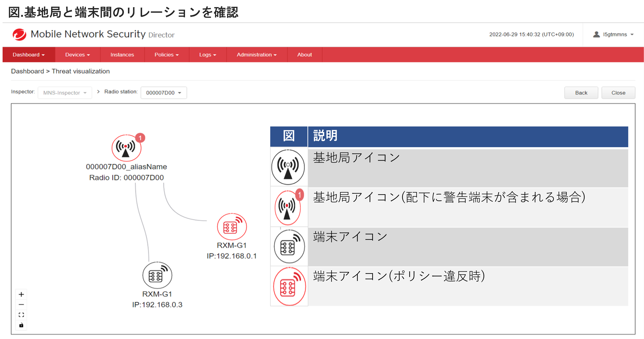
Task: Expand the Radio station 000007D00 dropdown
Action: click(x=164, y=93)
